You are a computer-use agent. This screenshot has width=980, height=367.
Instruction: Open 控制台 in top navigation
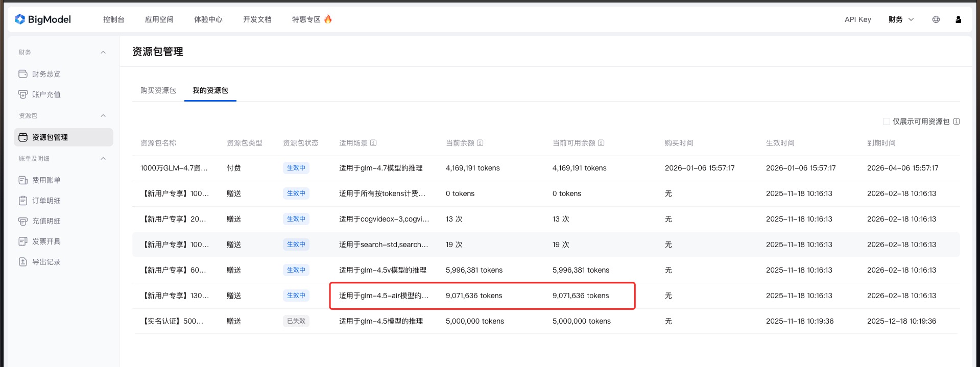pos(114,19)
